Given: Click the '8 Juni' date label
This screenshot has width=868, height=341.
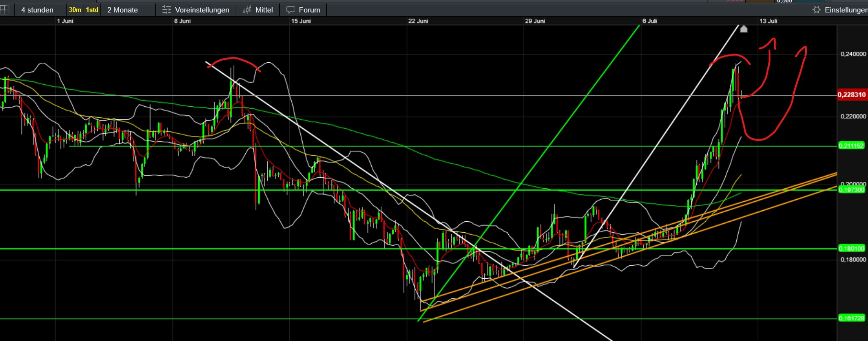Looking at the screenshot, I should 183,21.
